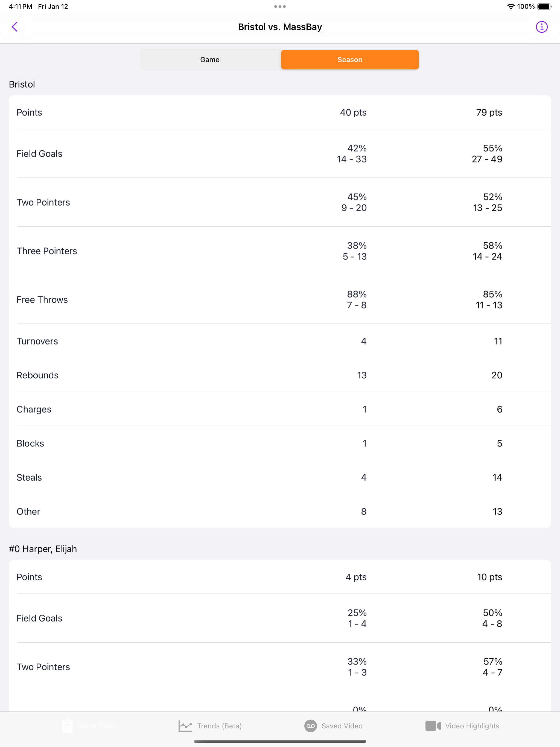Screen dimensions: 560x747
Task: Tap the Saved Video tape icon
Action: 310,726
